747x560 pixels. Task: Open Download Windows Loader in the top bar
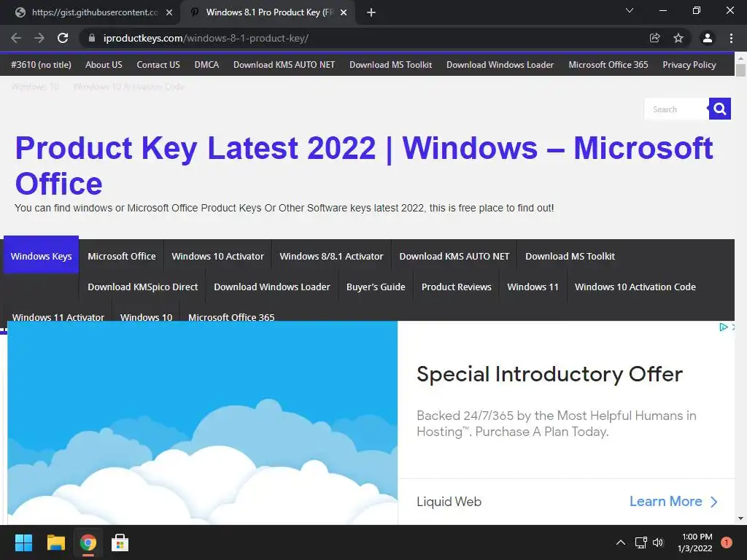click(500, 65)
